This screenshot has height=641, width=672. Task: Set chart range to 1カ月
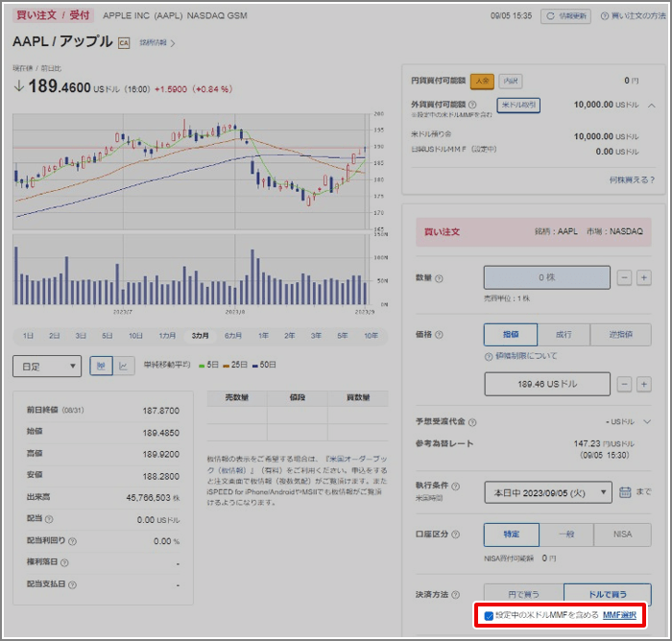pyautogui.click(x=167, y=336)
